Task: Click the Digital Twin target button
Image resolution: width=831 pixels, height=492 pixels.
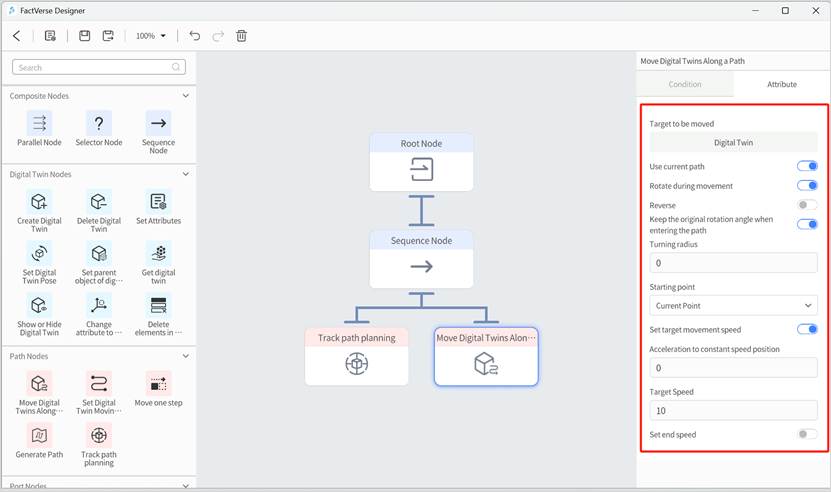Action: point(733,143)
